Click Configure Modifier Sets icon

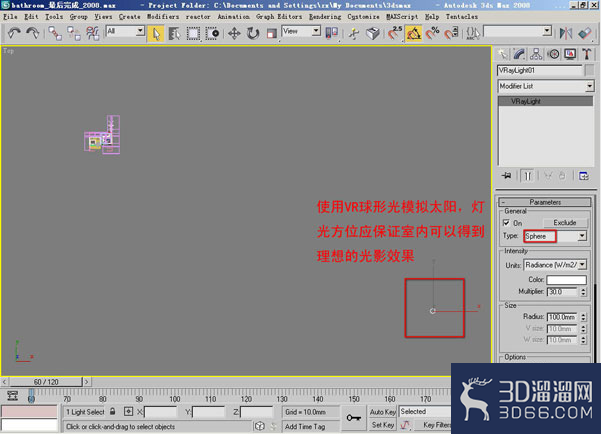point(584,176)
